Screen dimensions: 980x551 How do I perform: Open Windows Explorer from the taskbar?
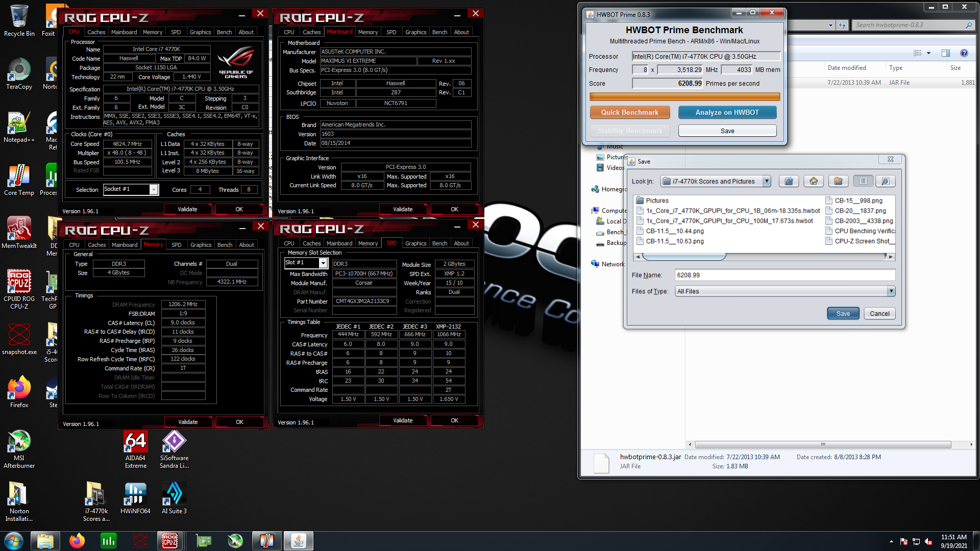point(45,541)
